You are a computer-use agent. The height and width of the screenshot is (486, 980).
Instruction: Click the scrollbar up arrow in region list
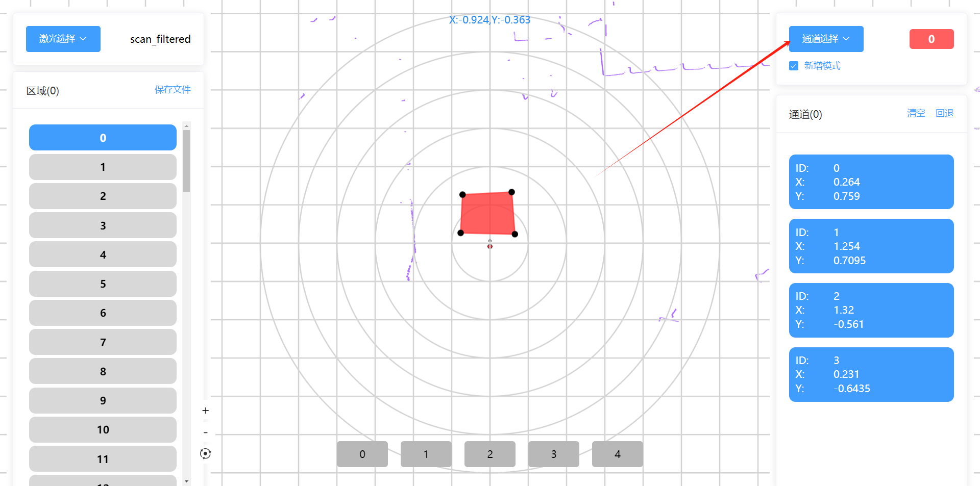pos(186,126)
